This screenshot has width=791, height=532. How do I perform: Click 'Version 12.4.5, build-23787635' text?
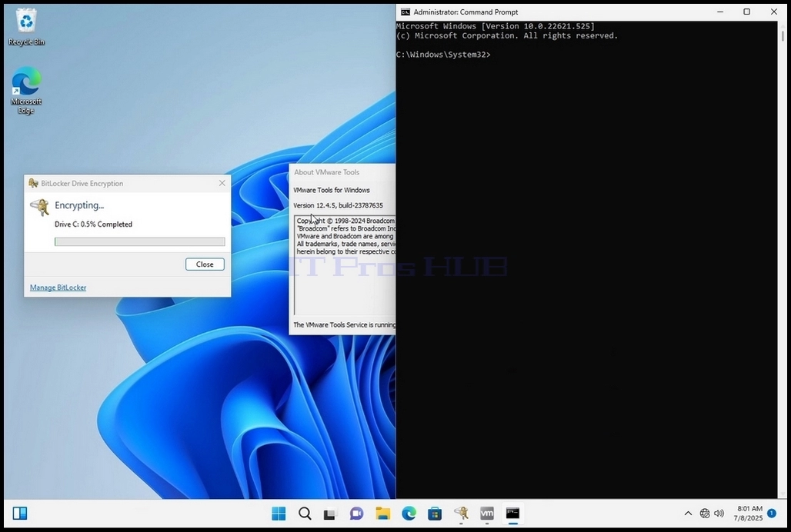tap(338, 205)
